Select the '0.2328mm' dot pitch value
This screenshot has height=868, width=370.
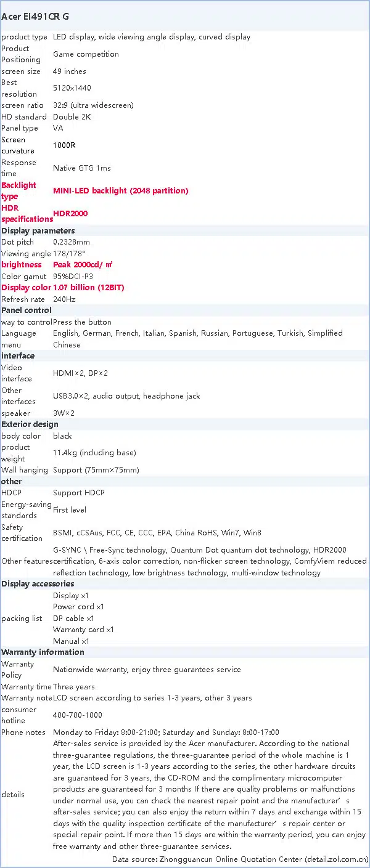coord(72,242)
